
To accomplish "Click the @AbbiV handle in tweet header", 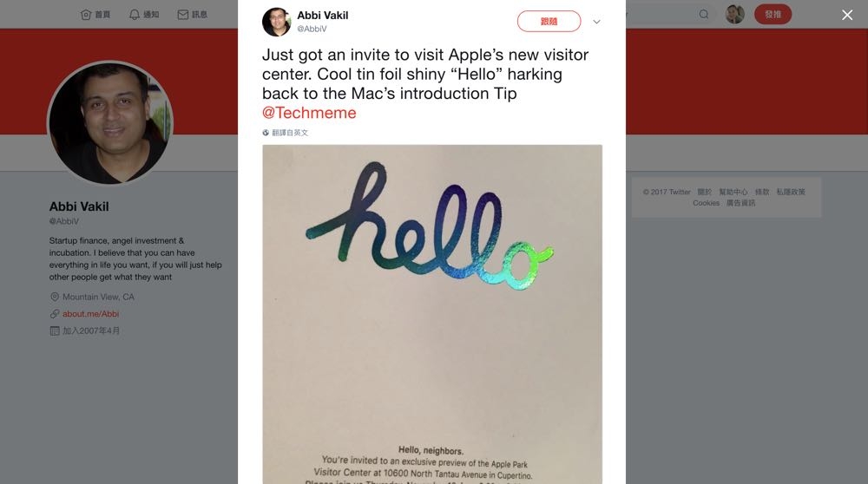I will tap(312, 29).
